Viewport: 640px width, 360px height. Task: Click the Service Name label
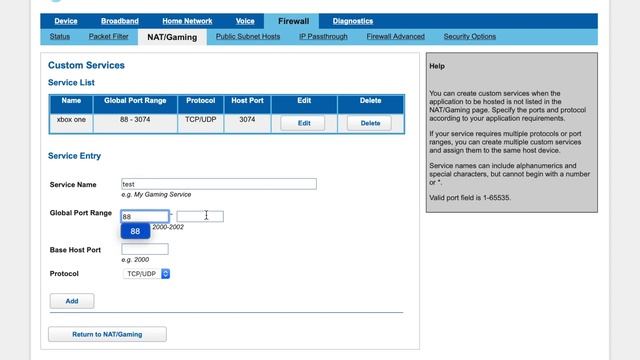pos(73,184)
